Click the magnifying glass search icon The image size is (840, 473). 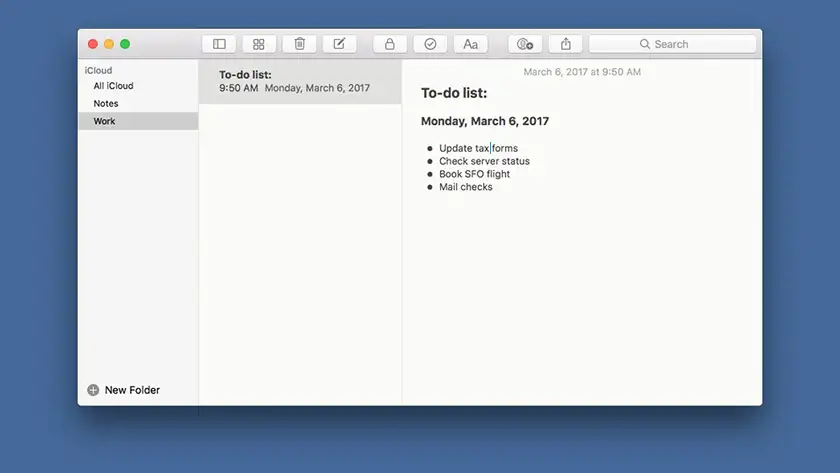pyautogui.click(x=645, y=44)
